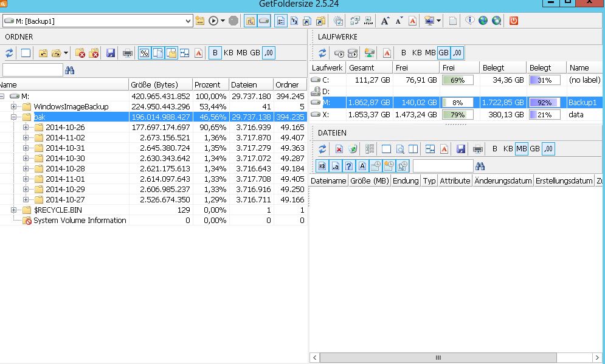Click the 79% free bar of drive X:
The image size is (605, 364).
pos(458,115)
